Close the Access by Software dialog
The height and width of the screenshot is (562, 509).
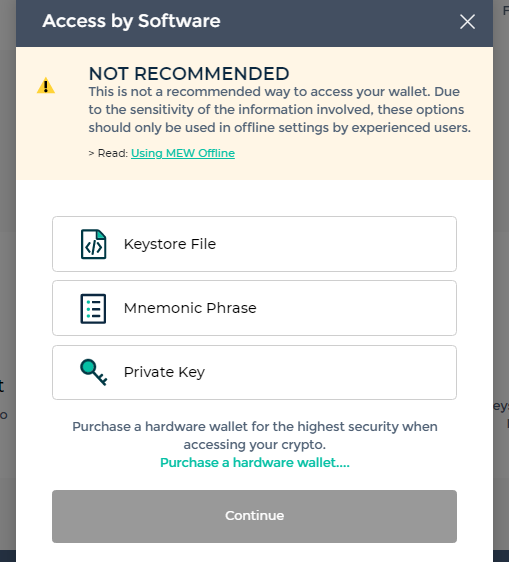(x=467, y=22)
